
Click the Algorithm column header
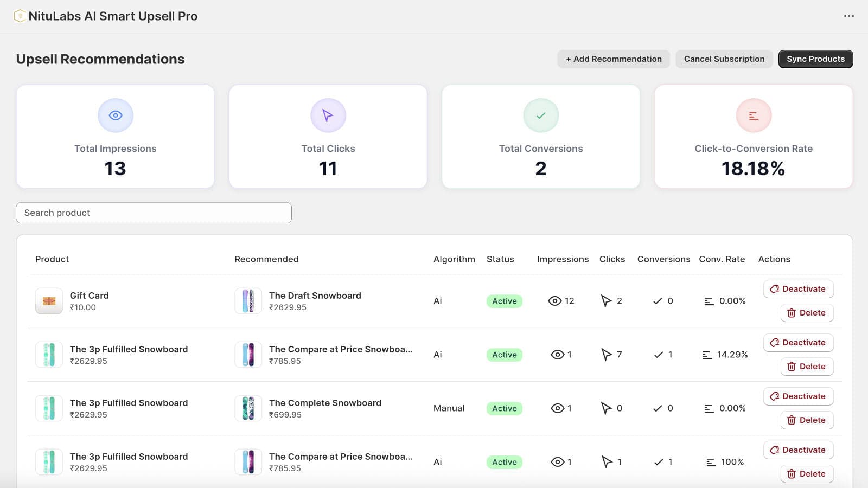tap(454, 259)
